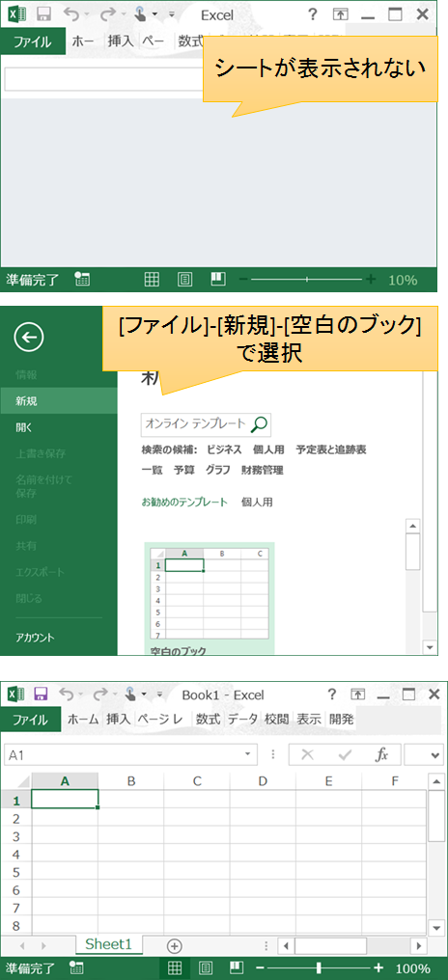Click the 財務管理 search suggestion
This screenshot has width=448, height=980.
coord(263,471)
